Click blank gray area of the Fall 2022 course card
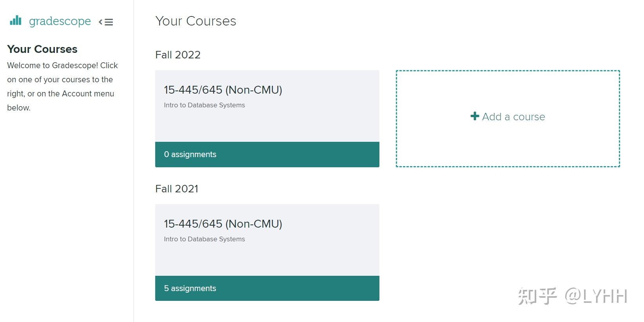Viewport: 644px width, 322px height. click(314, 125)
